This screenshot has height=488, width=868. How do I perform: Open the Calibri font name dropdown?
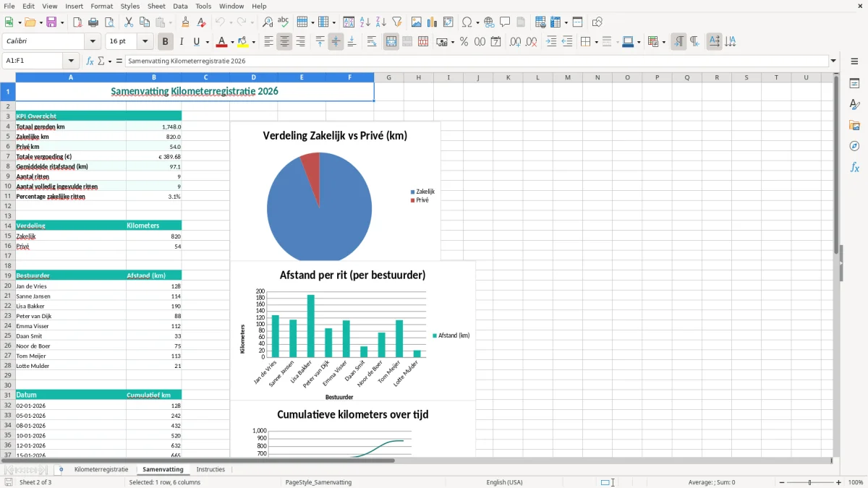[x=93, y=42]
